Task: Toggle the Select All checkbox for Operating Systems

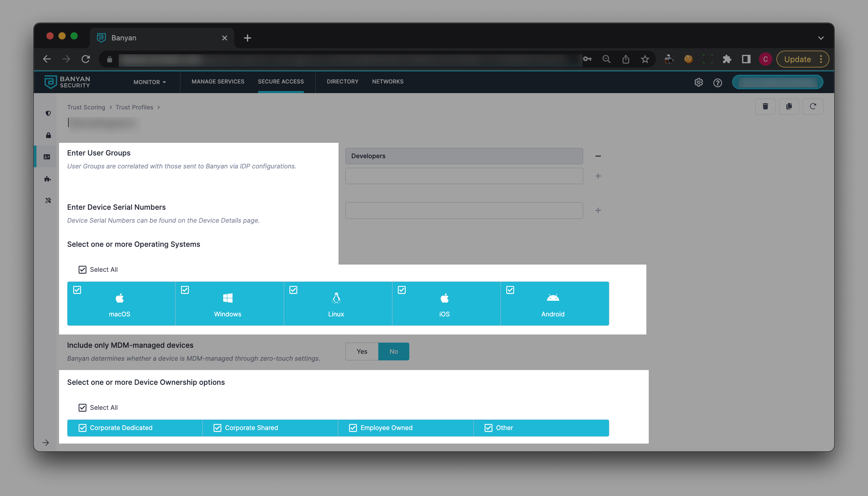Action: (83, 270)
